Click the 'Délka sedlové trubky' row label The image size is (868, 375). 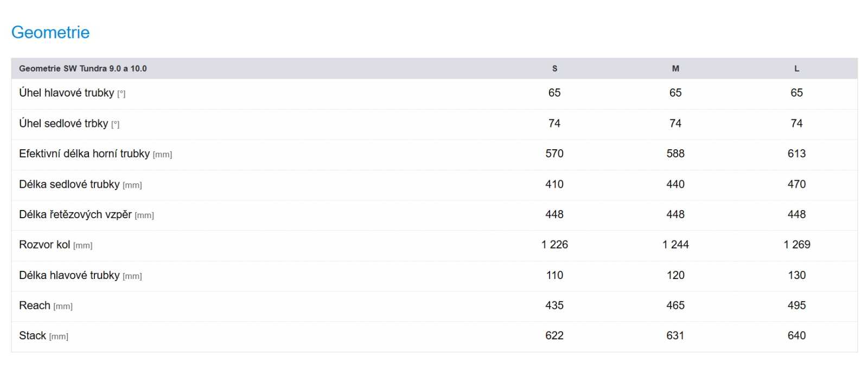pyautogui.click(x=69, y=184)
